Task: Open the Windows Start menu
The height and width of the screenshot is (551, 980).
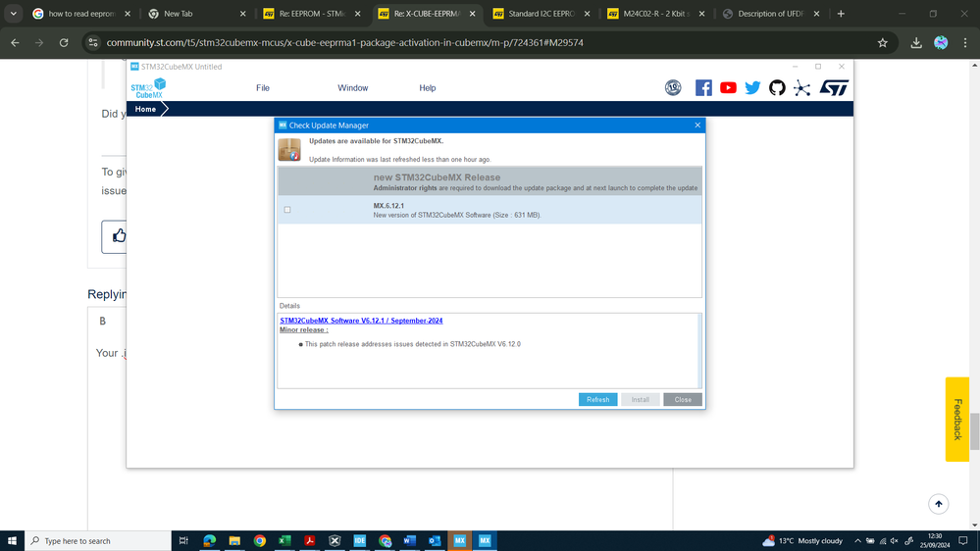Action: point(12,541)
